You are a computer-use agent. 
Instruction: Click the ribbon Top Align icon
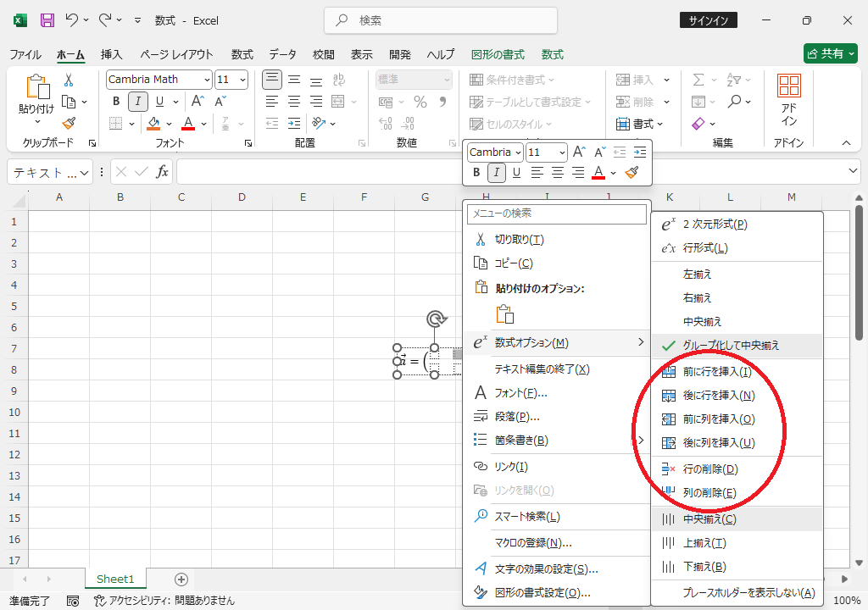(272, 80)
